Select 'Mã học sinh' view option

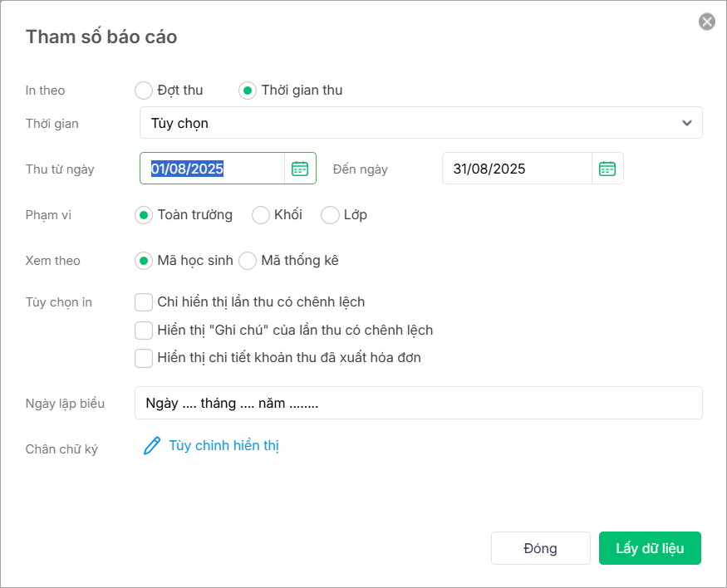(x=144, y=261)
